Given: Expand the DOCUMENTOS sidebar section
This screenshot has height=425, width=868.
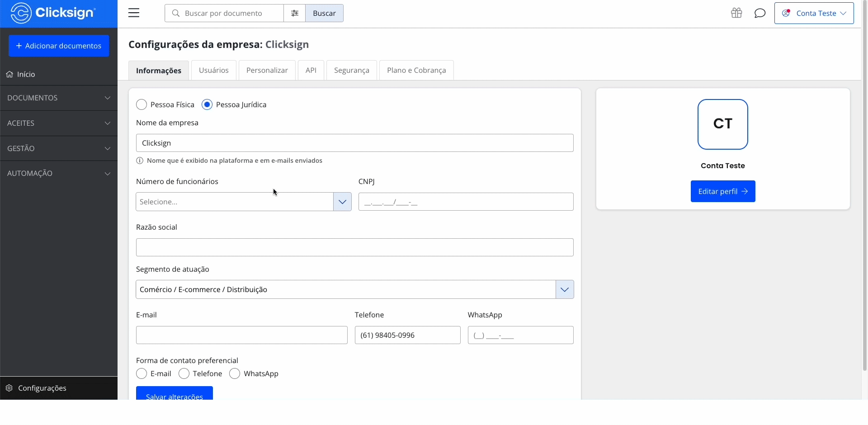Looking at the screenshot, I should [59, 98].
